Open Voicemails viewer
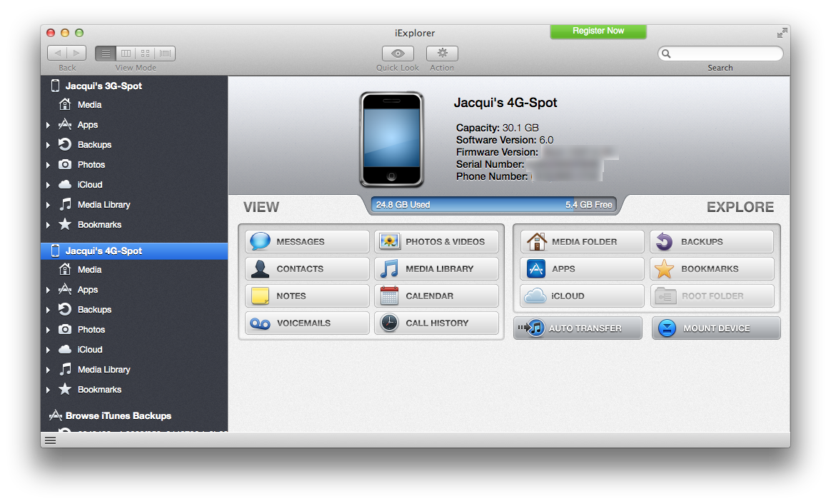This screenshot has height=504, width=831. pos(307,323)
